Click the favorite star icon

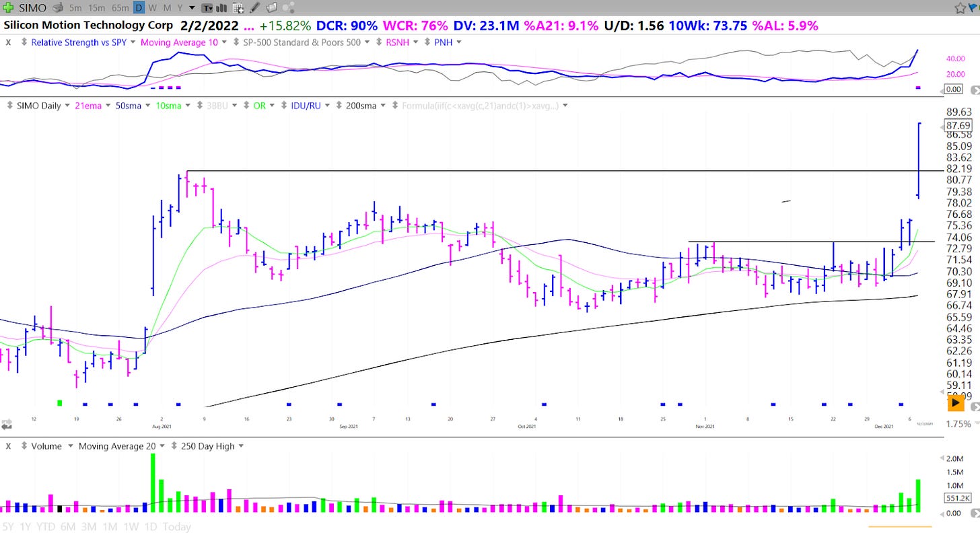tap(960, 7)
